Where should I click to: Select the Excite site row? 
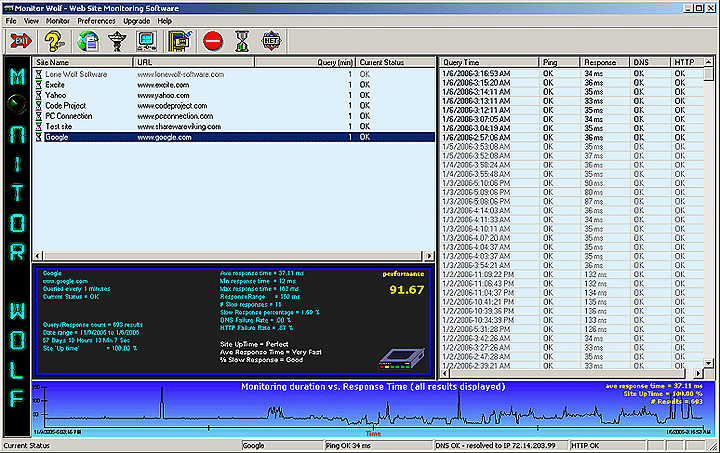point(233,85)
